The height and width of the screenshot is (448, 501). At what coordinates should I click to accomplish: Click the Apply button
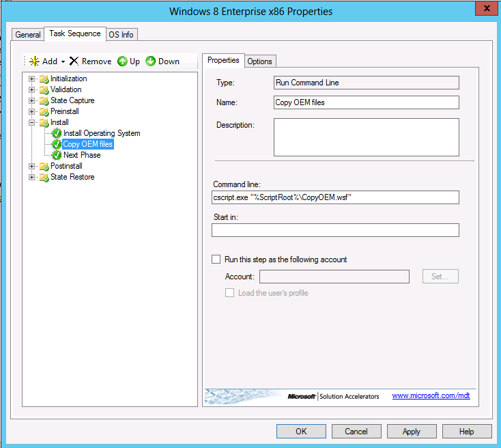[x=412, y=432]
